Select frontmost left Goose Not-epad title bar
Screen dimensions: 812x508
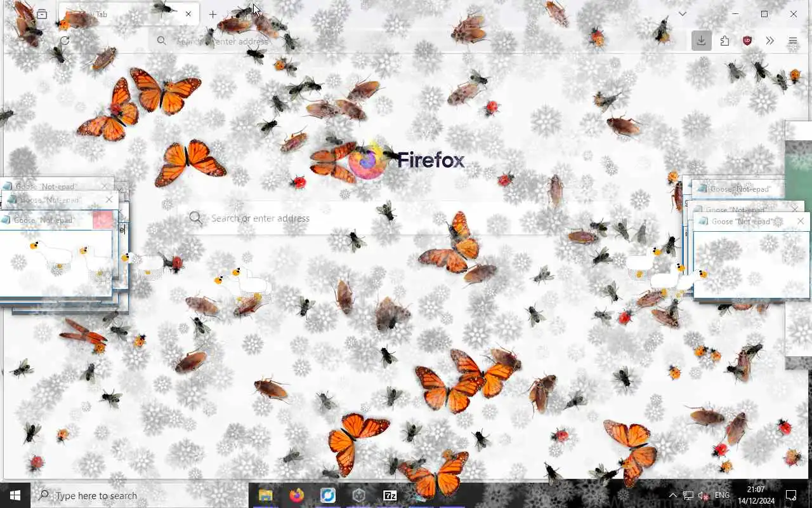click(x=57, y=220)
